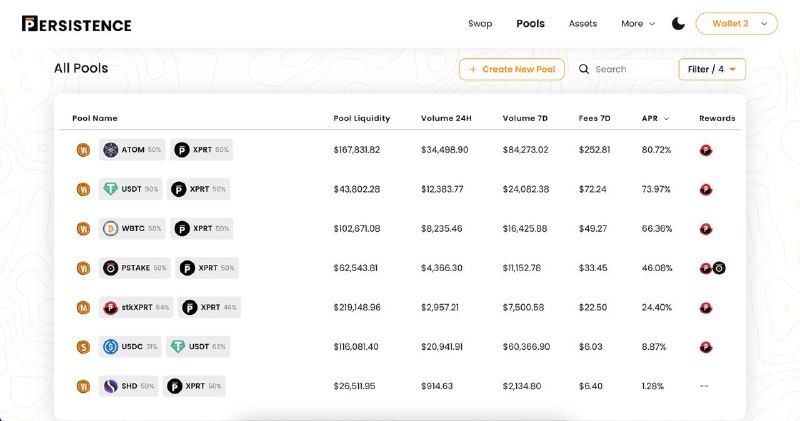800x421 pixels.
Task: Select the $116,081.40 liquidity value
Action: pos(356,347)
